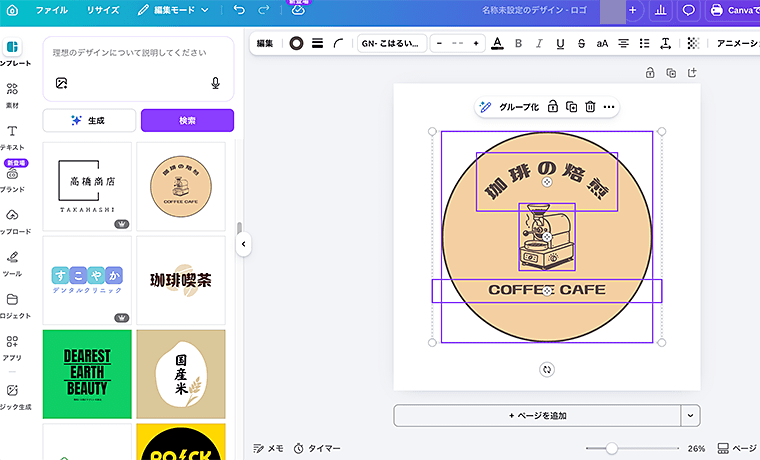
Task: Select the 珈琲喫茶 logo template
Action: (x=181, y=280)
